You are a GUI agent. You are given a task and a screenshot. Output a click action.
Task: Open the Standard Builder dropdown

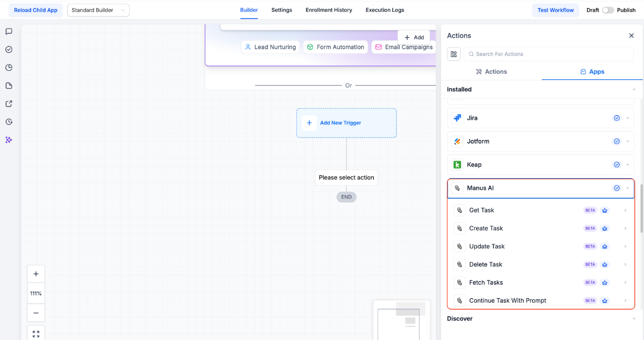pos(98,10)
